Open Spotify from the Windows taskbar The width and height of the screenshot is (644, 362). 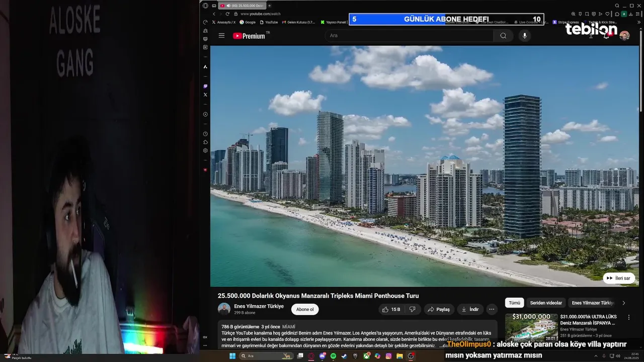[x=333, y=356]
